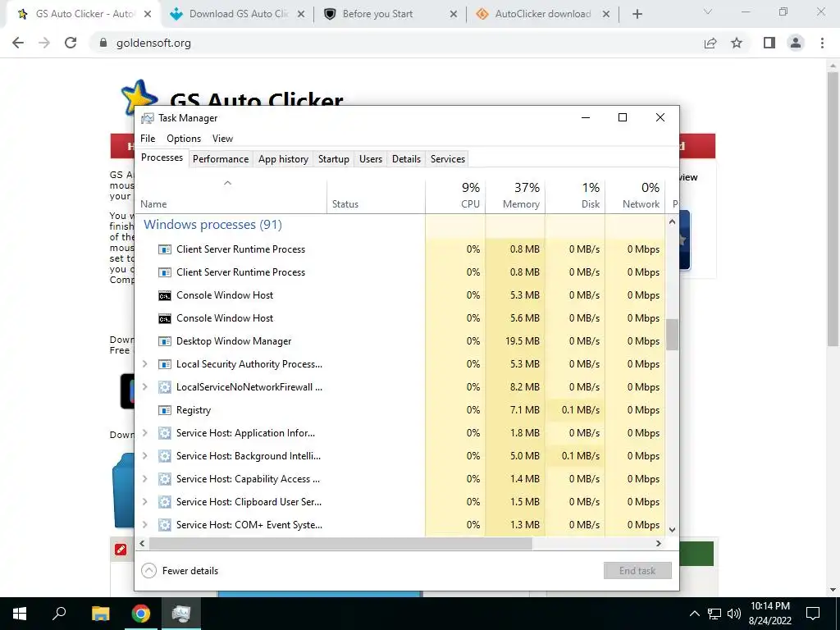Open the File menu in Task Manager
This screenshot has width=840, height=630.
pyautogui.click(x=148, y=139)
